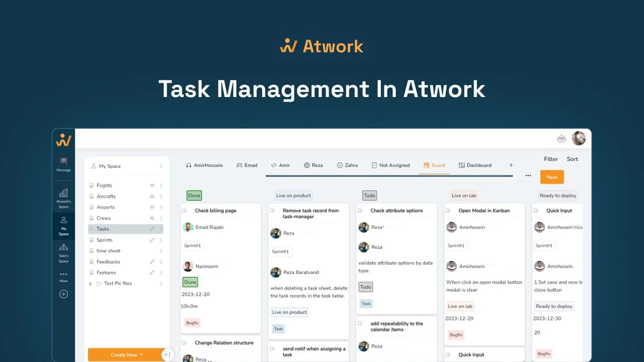Switch to the Dashboard tab
The width and height of the screenshot is (644, 362).
475,165
